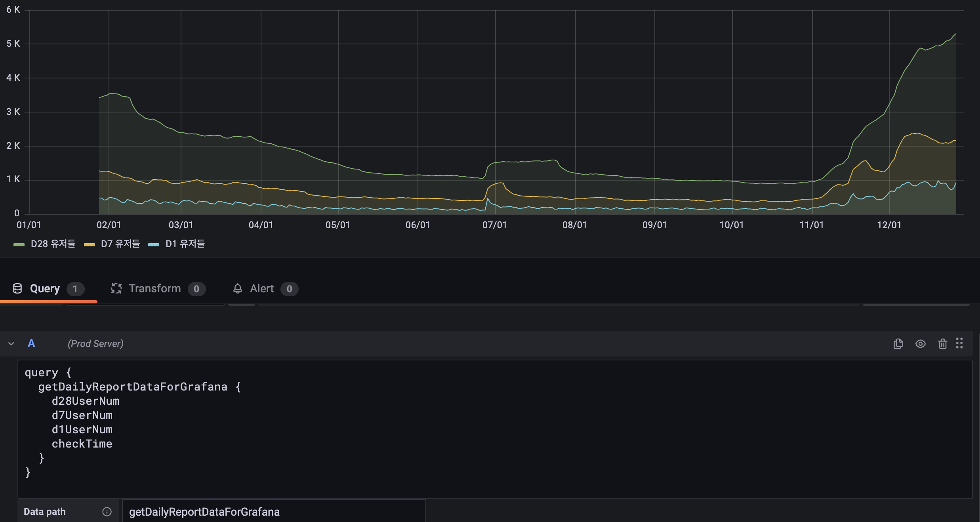Click the query name letter A
Viewport: 980px width, 522px height.
[31, 343]
